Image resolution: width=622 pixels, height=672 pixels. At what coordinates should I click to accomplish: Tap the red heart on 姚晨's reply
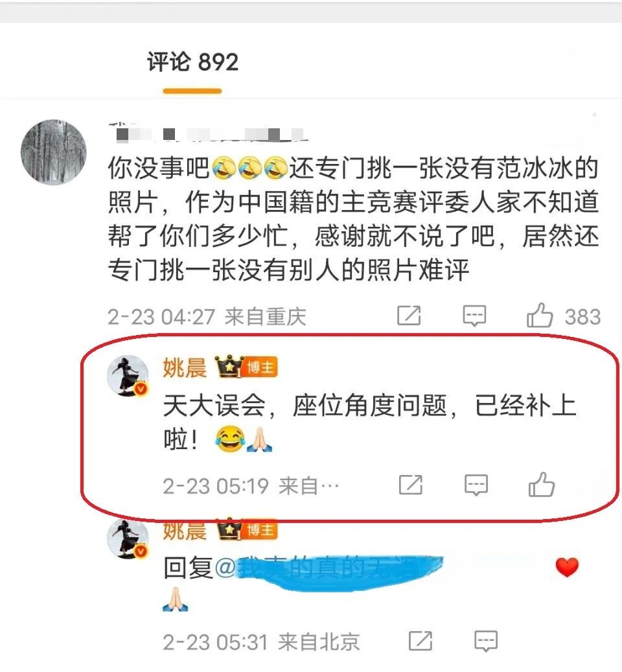567,567
